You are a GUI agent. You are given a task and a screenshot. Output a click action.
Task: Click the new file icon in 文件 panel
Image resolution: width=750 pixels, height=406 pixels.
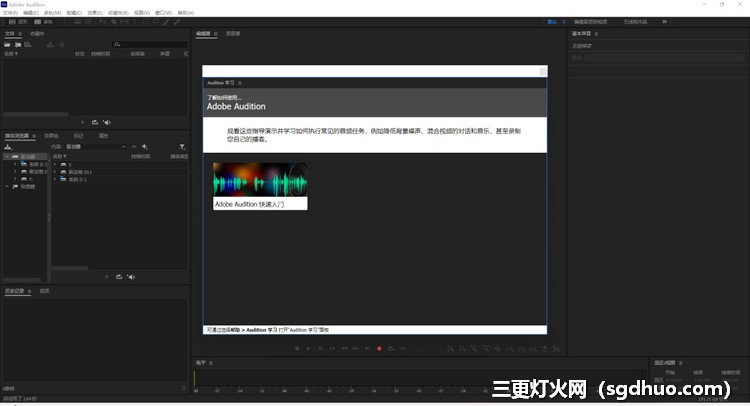pos(28,44)
